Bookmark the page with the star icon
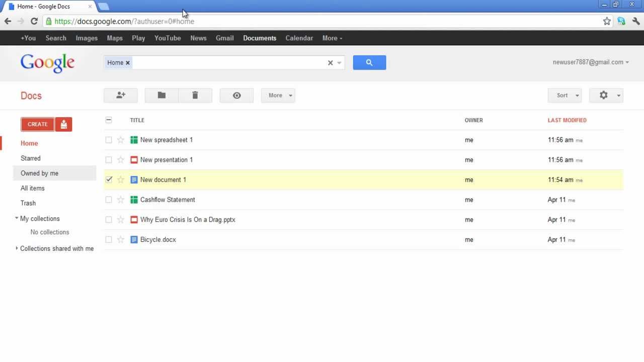The height and width of the screenshot is (362, 644). pos(607,21)
